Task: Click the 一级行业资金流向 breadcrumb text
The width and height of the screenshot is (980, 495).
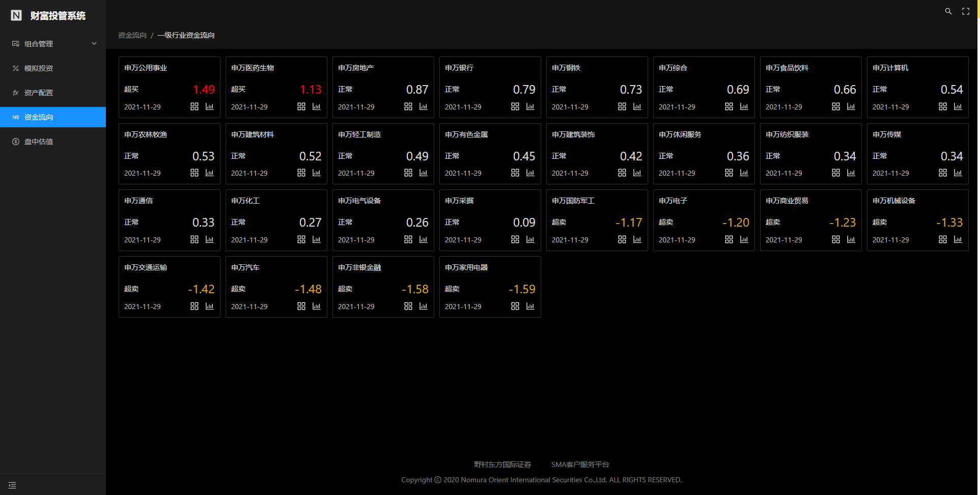Action: click(x=186, y=35)
